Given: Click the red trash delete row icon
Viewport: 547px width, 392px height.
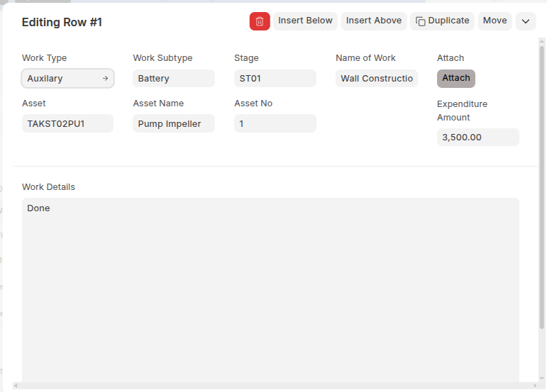Looking at the screenshot, I should (x=260, y=21).
